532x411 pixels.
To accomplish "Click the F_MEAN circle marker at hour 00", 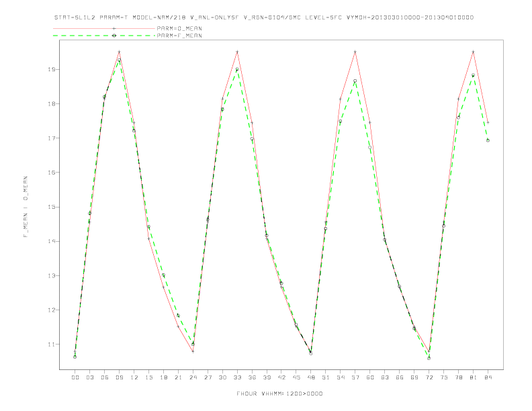I will [x=75, y=357].
